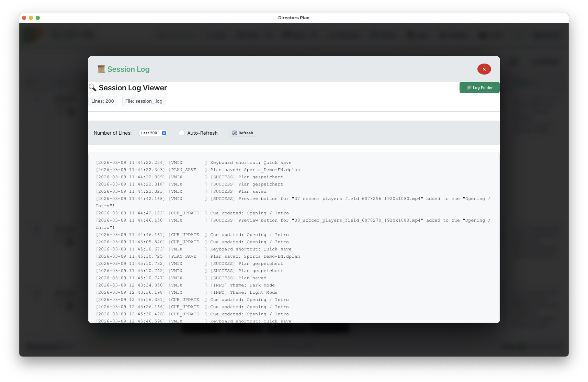Open the Log Folder

(479, 88)
